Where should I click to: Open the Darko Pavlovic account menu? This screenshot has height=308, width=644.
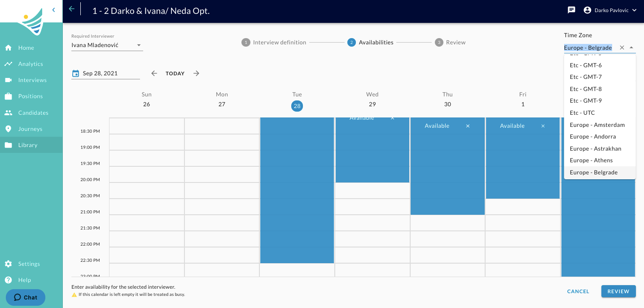[610, 10]
